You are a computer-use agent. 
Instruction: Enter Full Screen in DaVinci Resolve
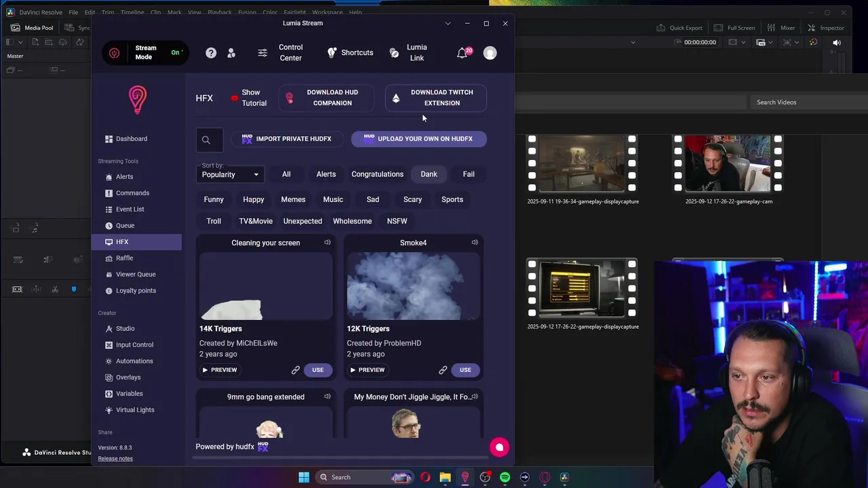coord(734,28)
